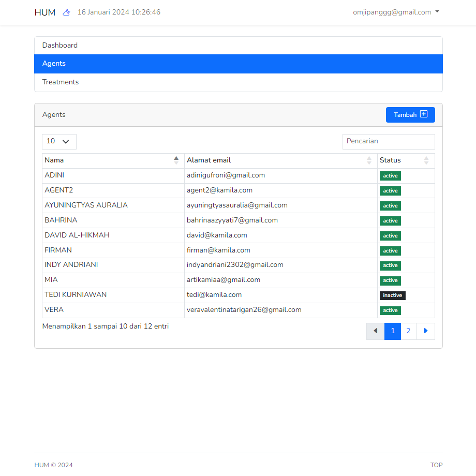Image resolution: width=476 pixels, height=476 pixels.
Task: Select the Agents menu item
Action: tap(54, 64)
